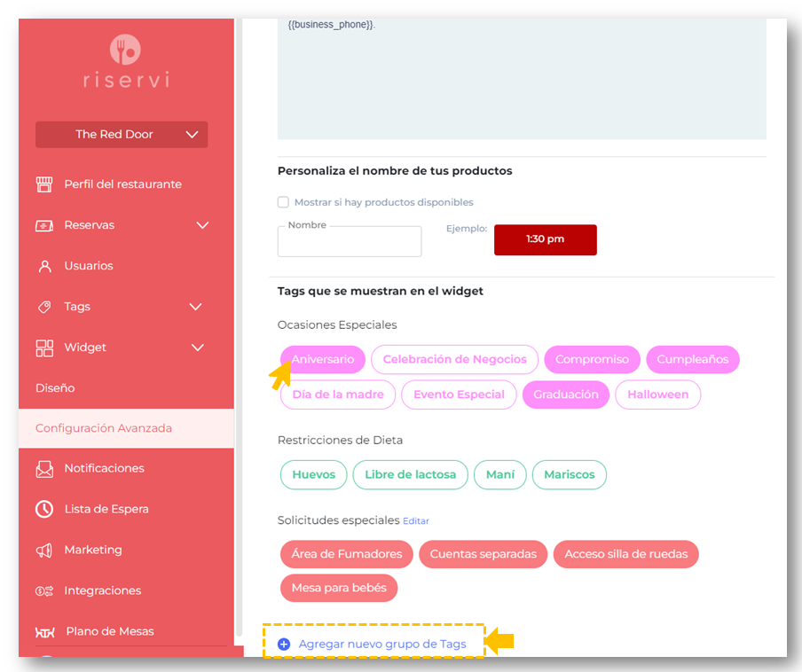Click the message template text area
The width and height of the screenshot is (802, 672).
pyautogui.click(x=522, y=79)
